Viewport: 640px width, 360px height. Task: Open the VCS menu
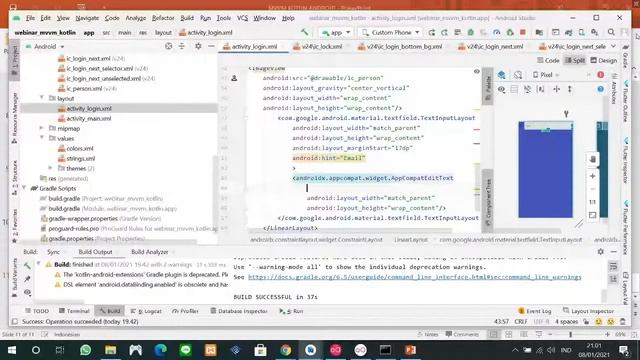tap(242, 18)
